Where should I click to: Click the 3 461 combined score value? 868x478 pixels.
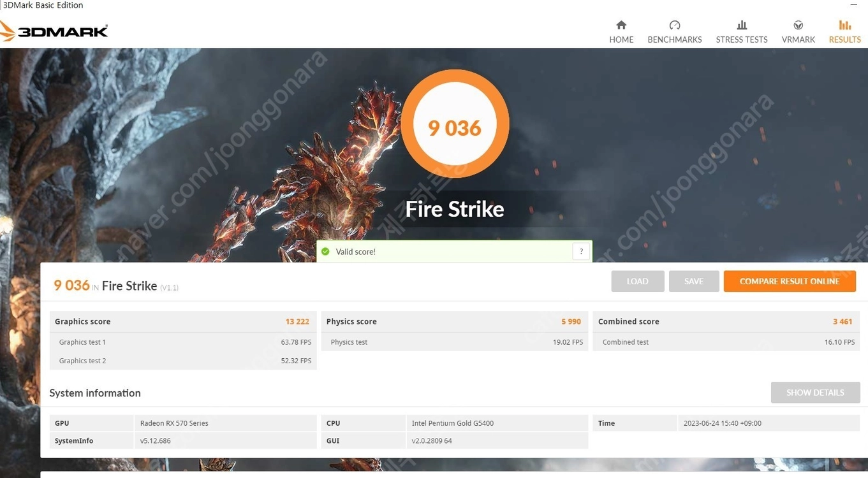[x=842, y=322]
